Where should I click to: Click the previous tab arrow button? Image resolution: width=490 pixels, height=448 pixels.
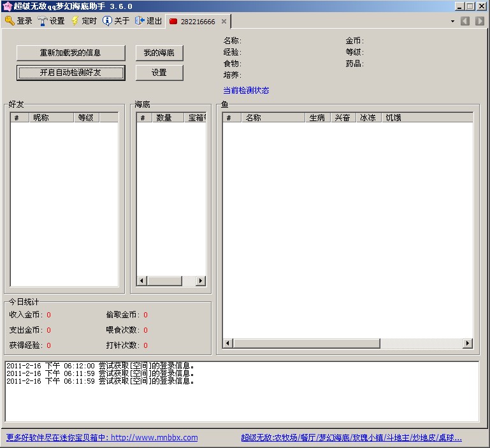(465, 21)
